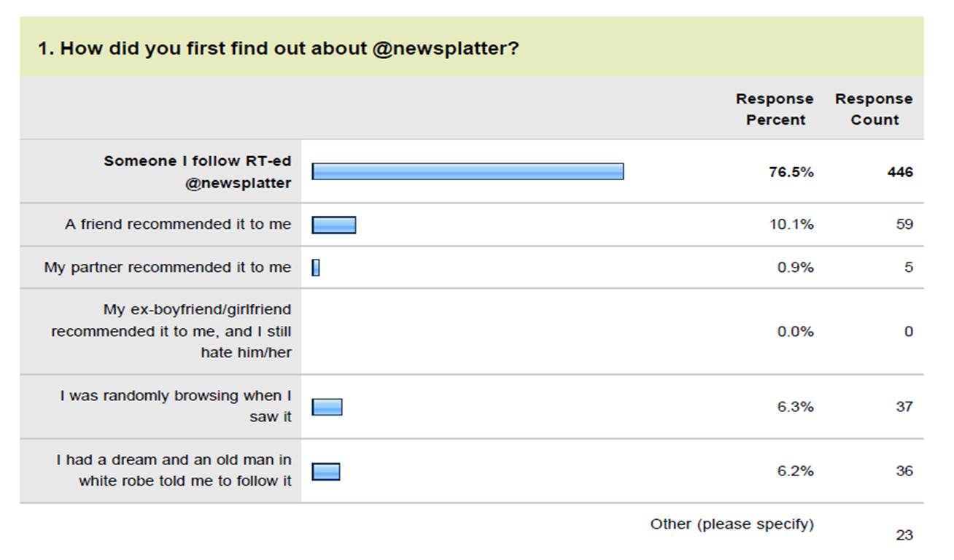Select the 'Someone I follow RT-ed @newsplatter' label
Viewport: 954px width, 560px height.
pyautogui.click(x=197, y=172)
